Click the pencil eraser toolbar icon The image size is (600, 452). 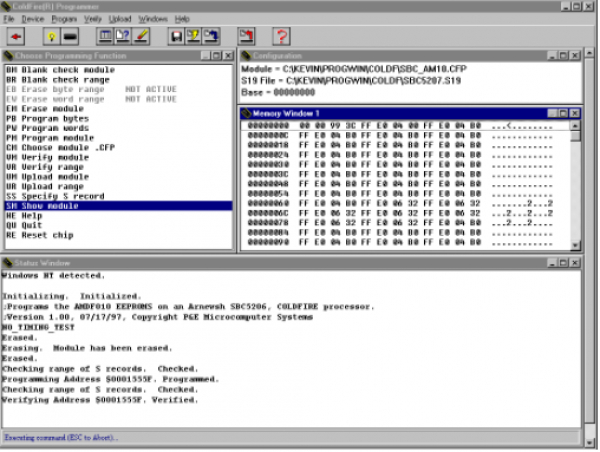click(x=141, y=37)
